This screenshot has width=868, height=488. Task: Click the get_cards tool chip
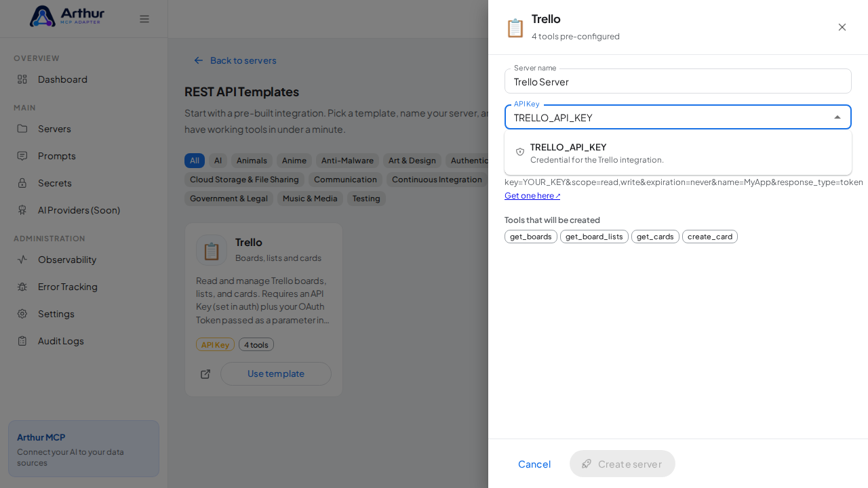tap(655, 237)
